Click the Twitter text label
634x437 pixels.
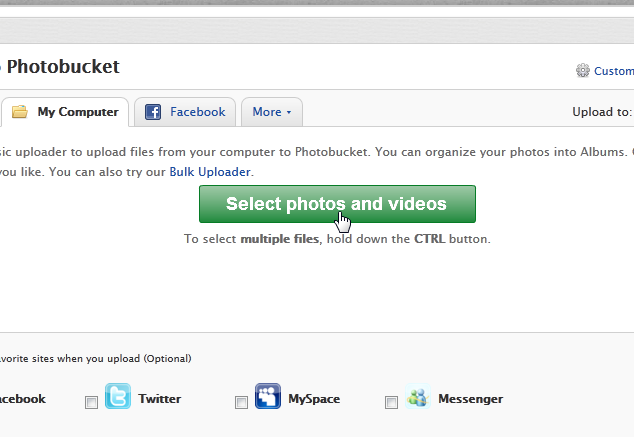click(x=160, y=399)
